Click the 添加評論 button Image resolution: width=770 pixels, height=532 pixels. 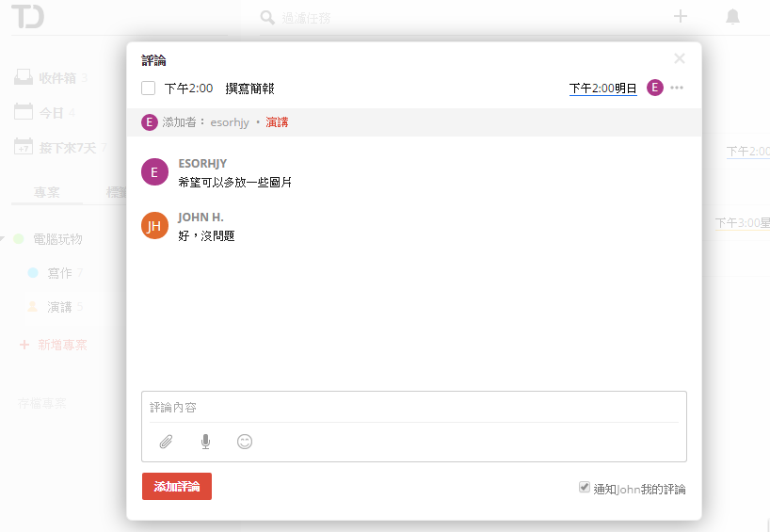(177, 486)
